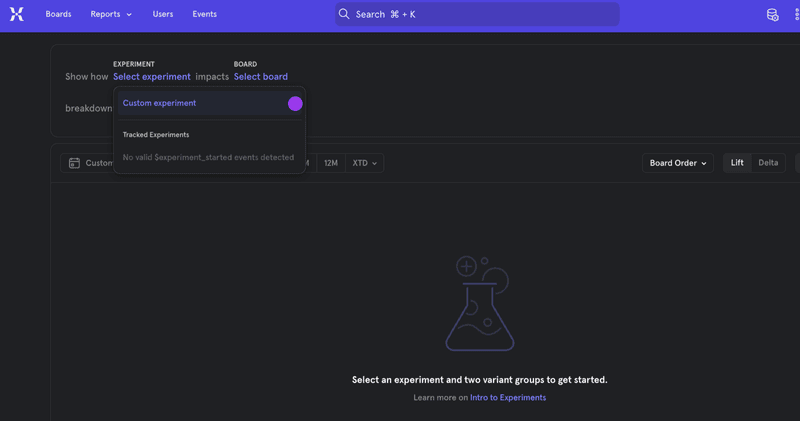Open the Board Order dropdown
The image size is (800, 421).
(677, 163)
